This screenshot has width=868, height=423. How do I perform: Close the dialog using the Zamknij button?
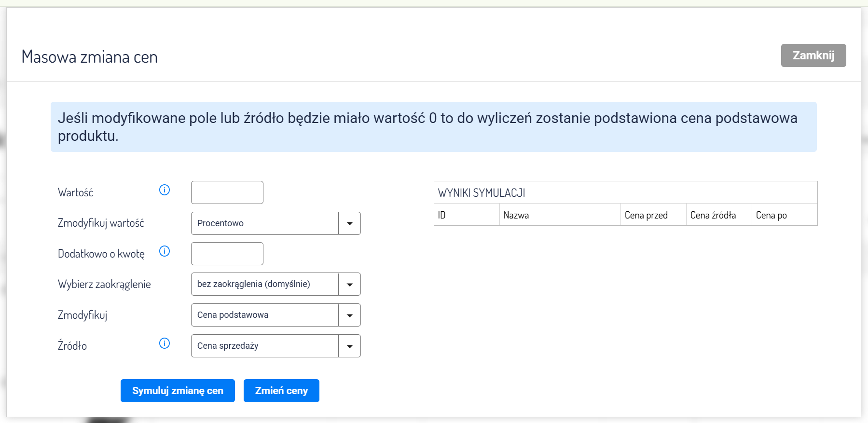(813, 55)
